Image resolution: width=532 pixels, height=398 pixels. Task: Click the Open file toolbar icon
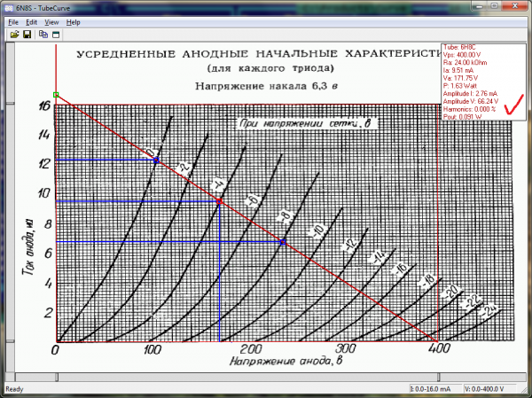tap(14, 35)
